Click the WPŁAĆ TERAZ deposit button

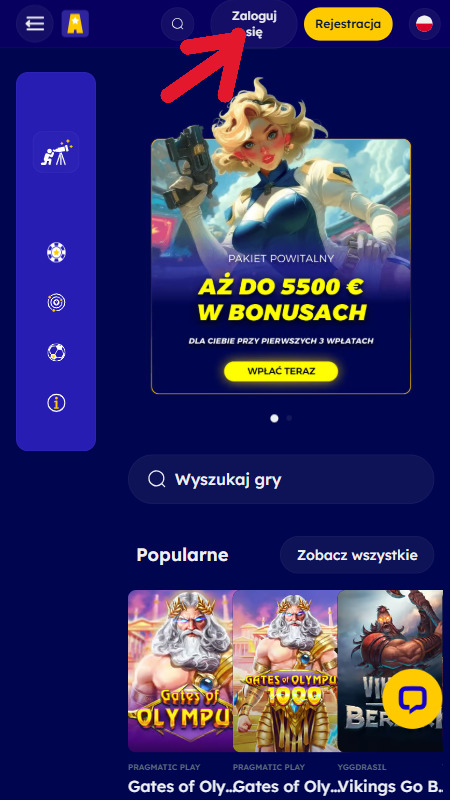[x=281, y=371]
